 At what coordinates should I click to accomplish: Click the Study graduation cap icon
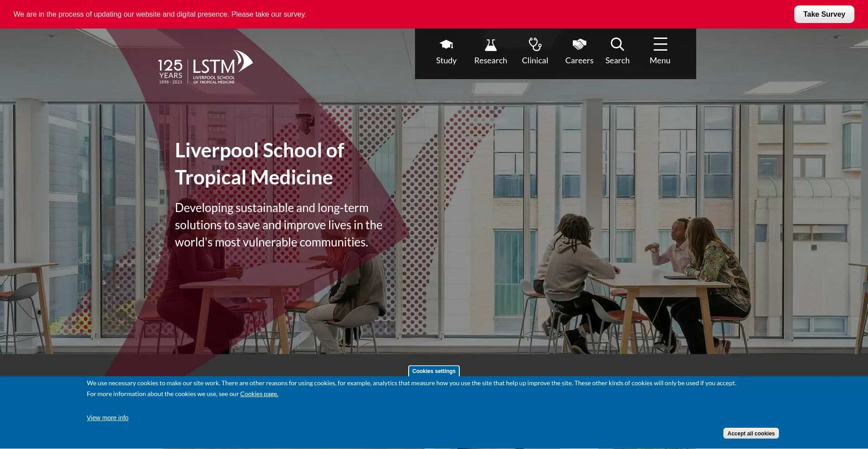pyautogui.click(x=446, y=44)
